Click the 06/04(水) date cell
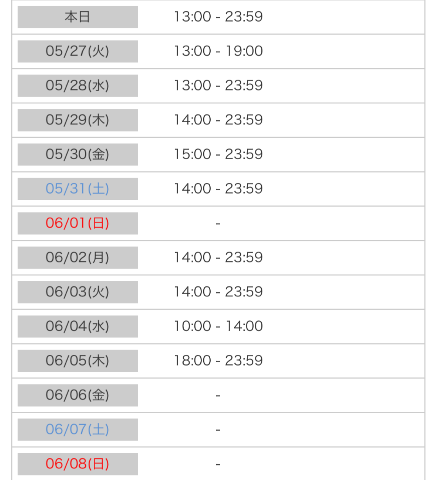This screenshot has height=480, width=435. point(78,326)
